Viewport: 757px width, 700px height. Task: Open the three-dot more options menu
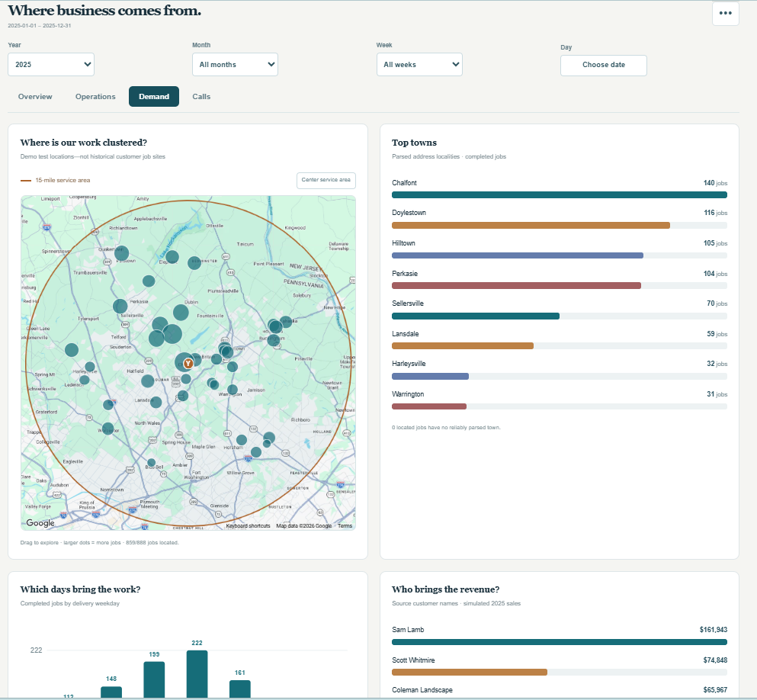(x=725, y=13)
